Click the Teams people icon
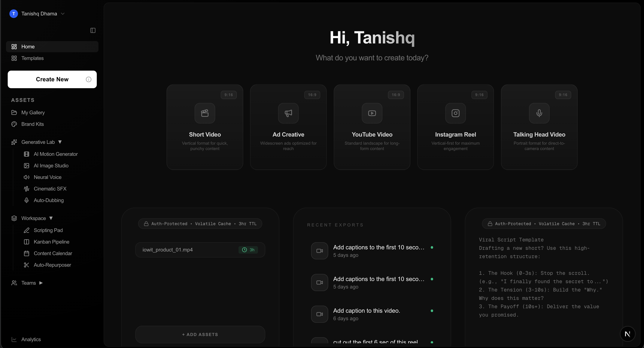 [14, 283]
